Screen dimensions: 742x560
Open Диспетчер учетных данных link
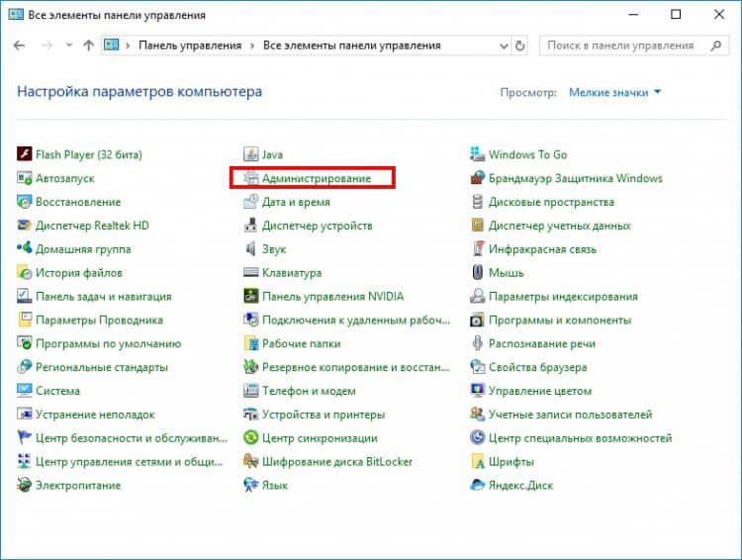[559, 226]
